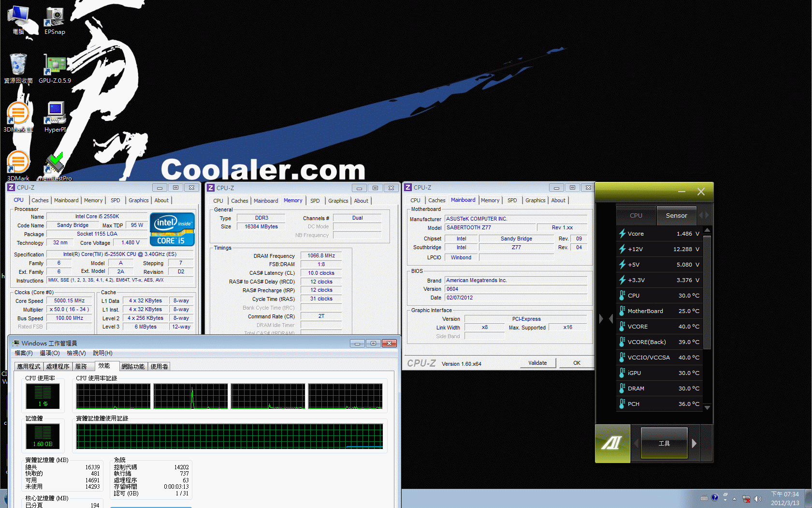The image size is (812, 508).
Task: Click the Intel Core i5 logo in CPU-Z
Action: pos(172,229)
